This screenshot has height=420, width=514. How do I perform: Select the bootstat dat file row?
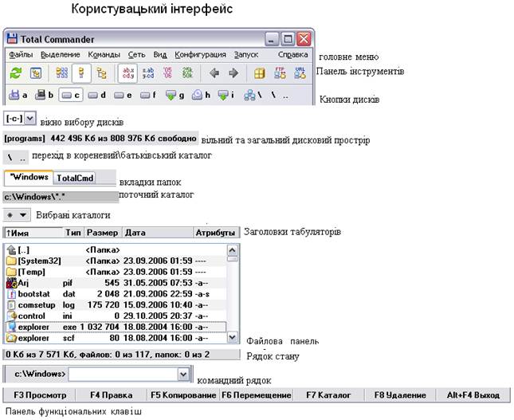116,294
